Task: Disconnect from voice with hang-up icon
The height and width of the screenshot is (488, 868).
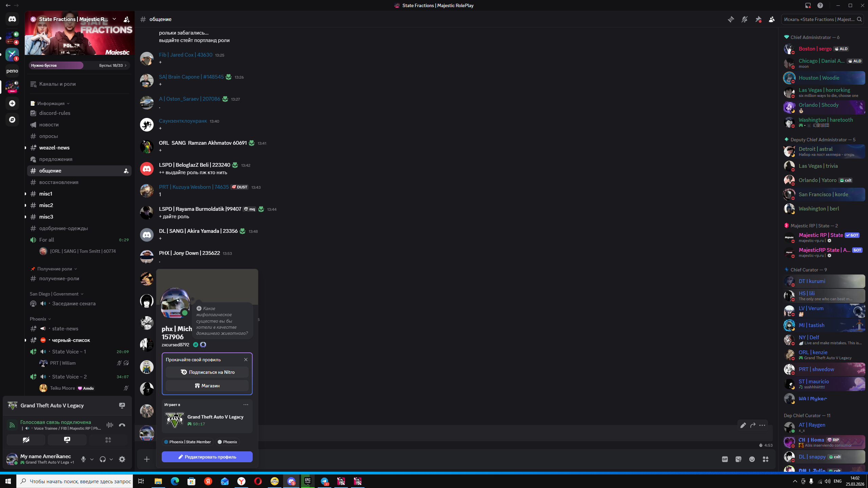Action: tap(122, 425)
